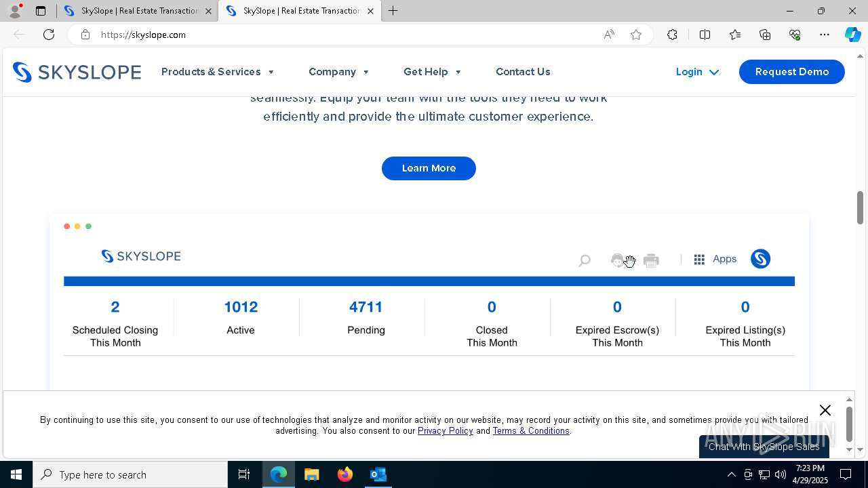
Task: Click the Request Demo button
Action: (792, 72)
